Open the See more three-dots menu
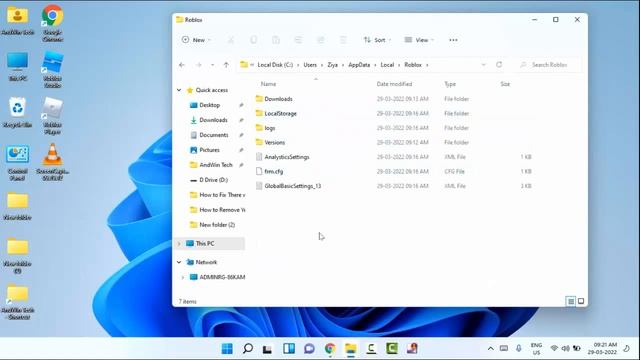 tap(453, 40)
